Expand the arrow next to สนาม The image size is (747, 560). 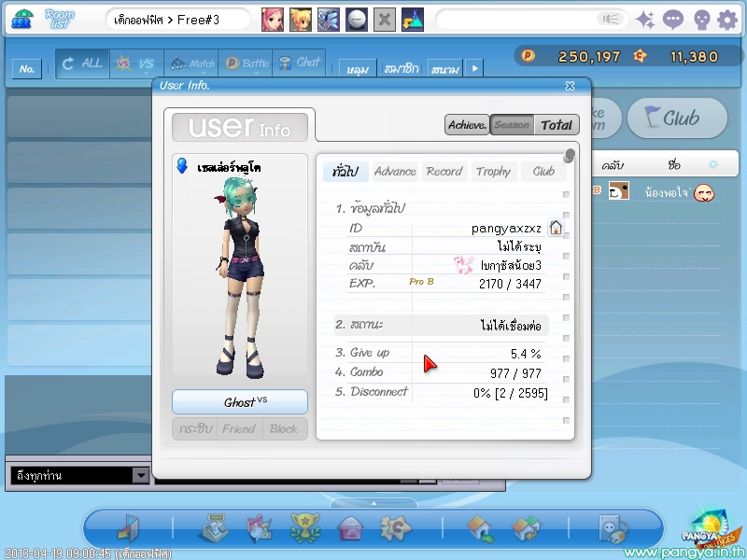(474, 68)
